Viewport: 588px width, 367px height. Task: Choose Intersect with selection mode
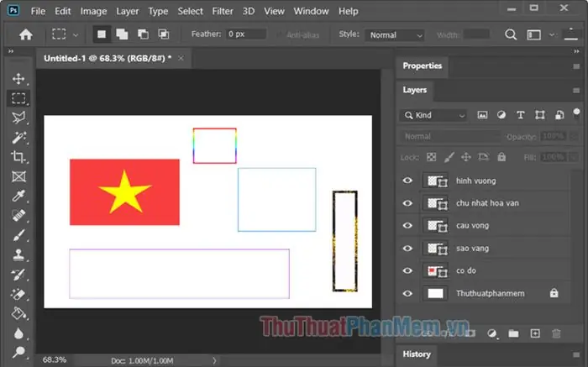[164, 34]
